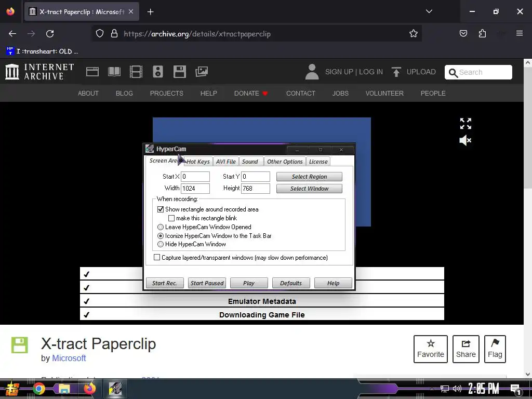Click the HyperCam Play button
Image resolution: width=532 pixels, height=399 pixels.
coord(249,283)
